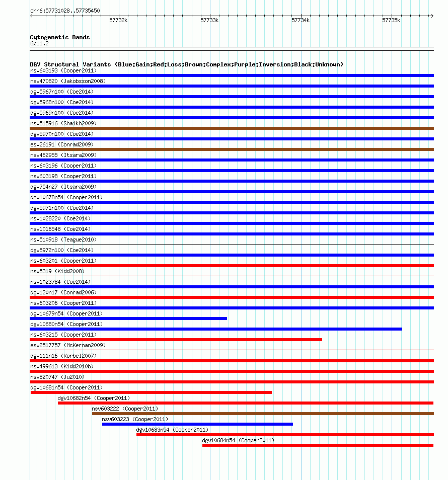Click the dgv10684n54 (Cooper2011) label

238,440
